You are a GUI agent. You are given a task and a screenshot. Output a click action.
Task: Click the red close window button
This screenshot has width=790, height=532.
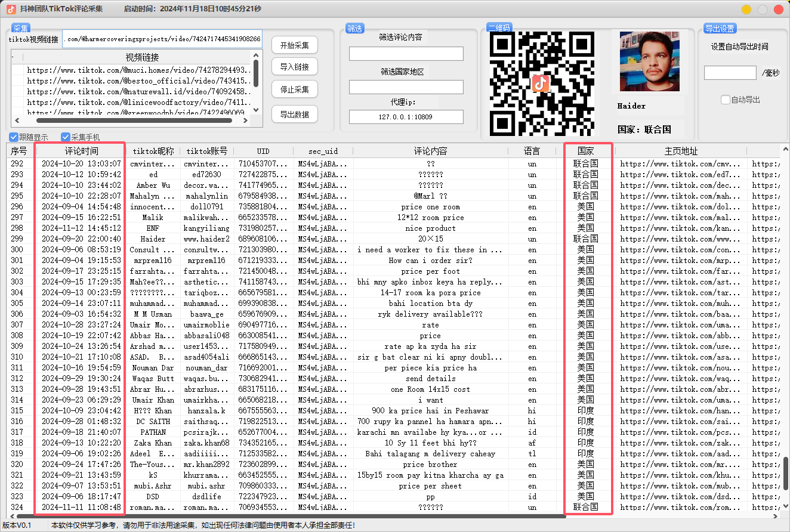[778, 10]
